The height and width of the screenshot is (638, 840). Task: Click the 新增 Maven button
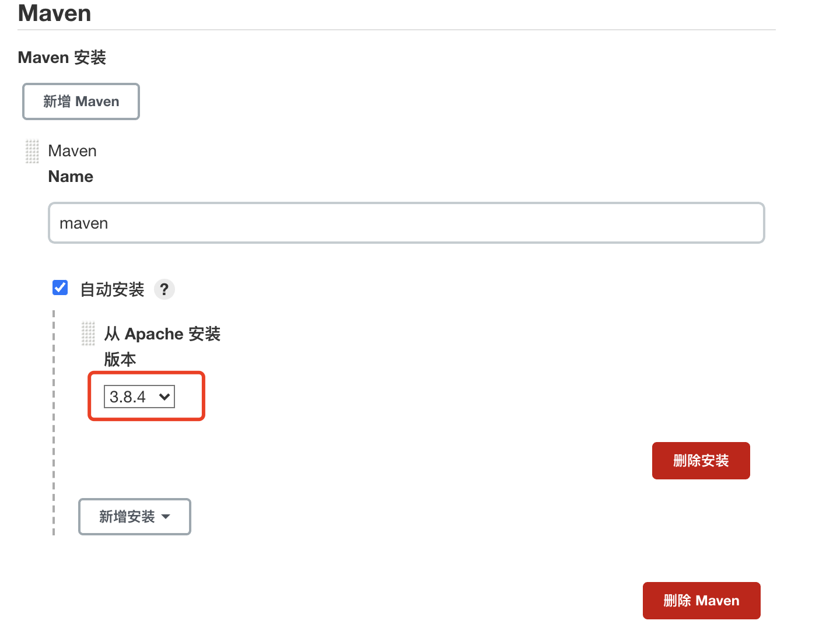point(81,101)
